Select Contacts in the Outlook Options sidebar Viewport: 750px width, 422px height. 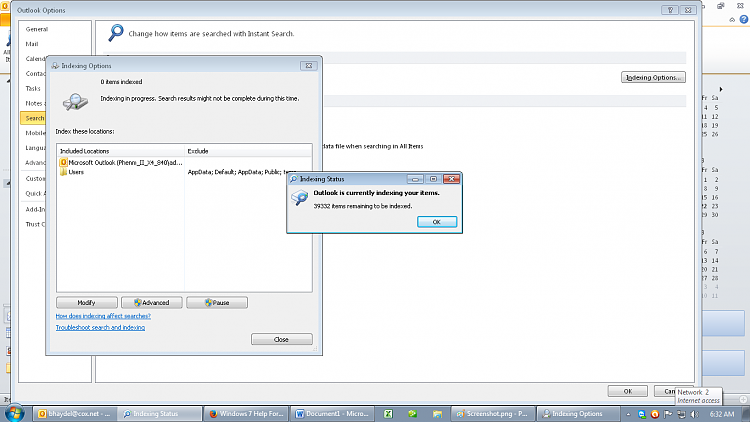(x=34, y=74)
